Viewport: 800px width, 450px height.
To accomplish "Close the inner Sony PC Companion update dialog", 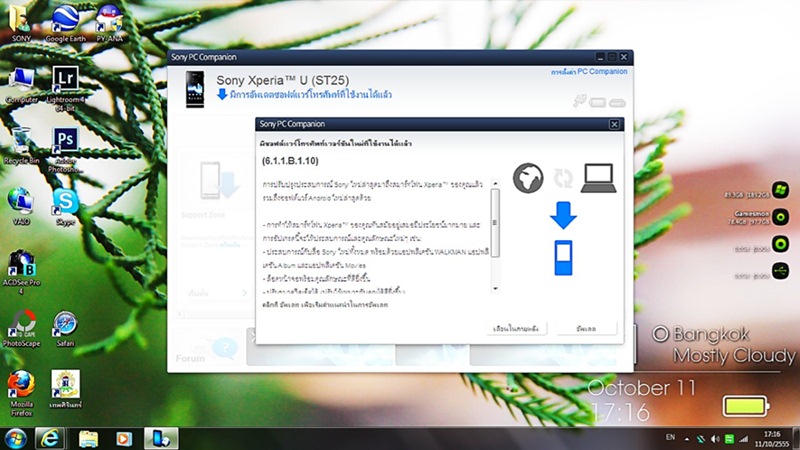I will [x=614, y=124].
